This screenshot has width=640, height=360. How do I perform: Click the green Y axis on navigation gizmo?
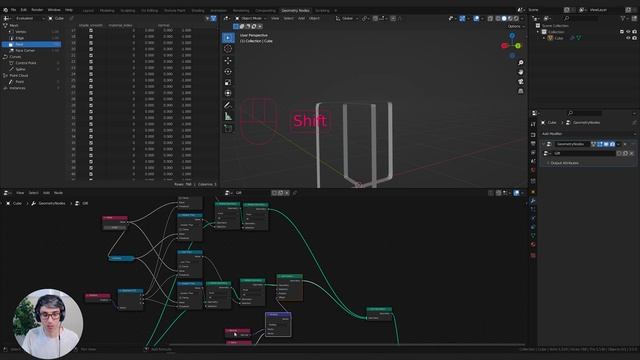[x=518, y=46]
